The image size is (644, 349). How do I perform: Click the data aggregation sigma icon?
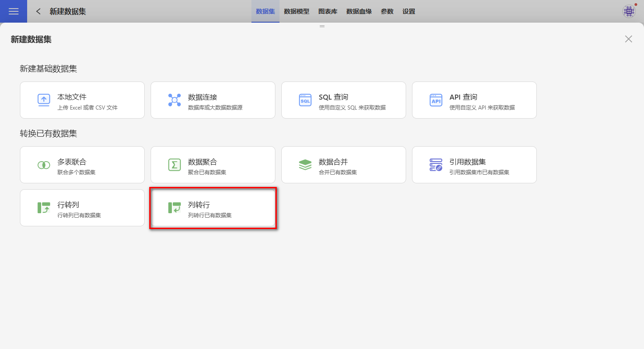pos(175,165)
